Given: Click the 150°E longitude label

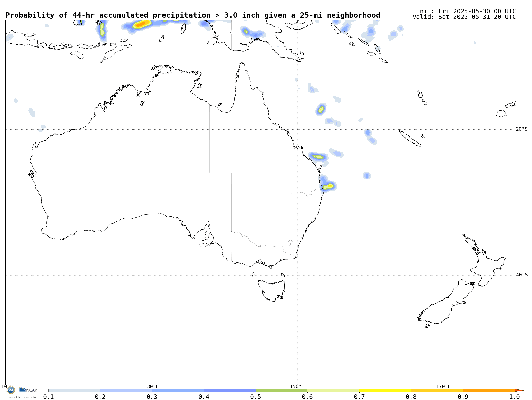Looking at the screenshot, I should tap(297, 387).
